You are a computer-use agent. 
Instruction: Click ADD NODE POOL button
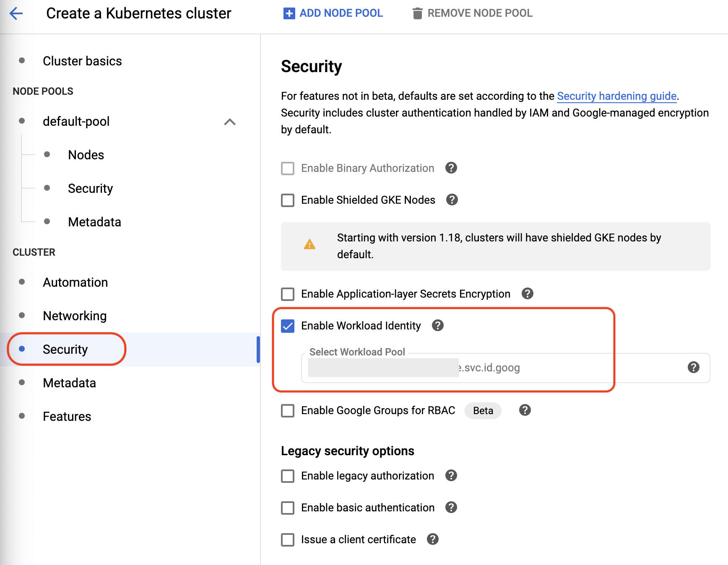(333, 13)
